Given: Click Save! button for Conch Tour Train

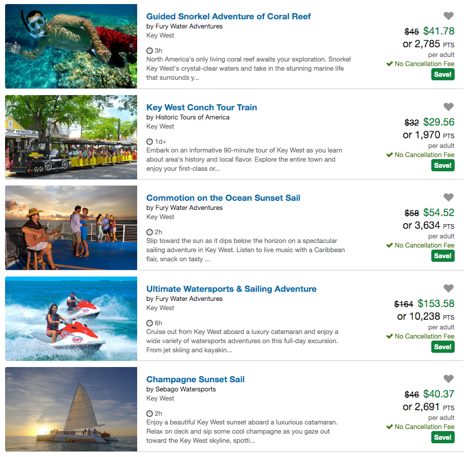Looking at the screenshot, I should click(442, 165).
